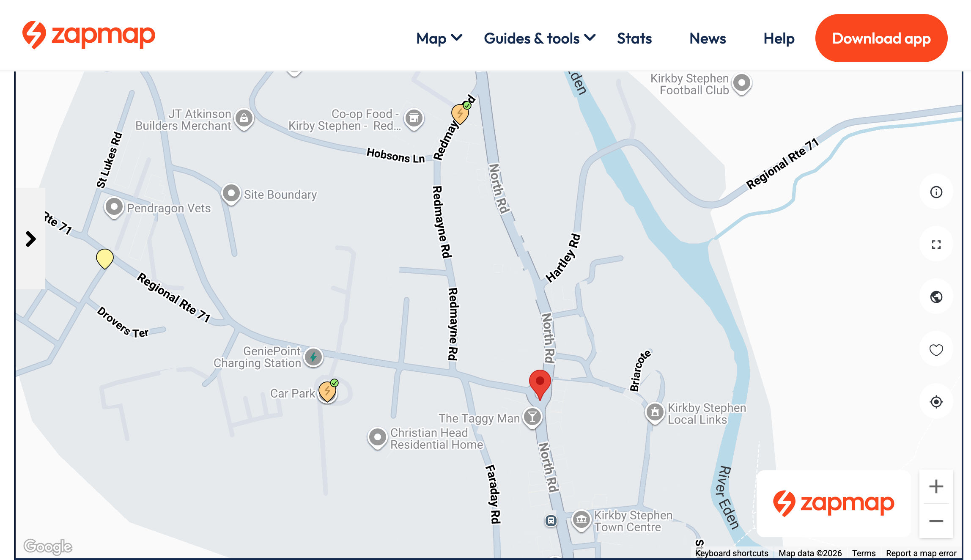The image size is (971, 560).
Task: Click the info icon on the map sidebar
Action: click(x=936, y=192)
